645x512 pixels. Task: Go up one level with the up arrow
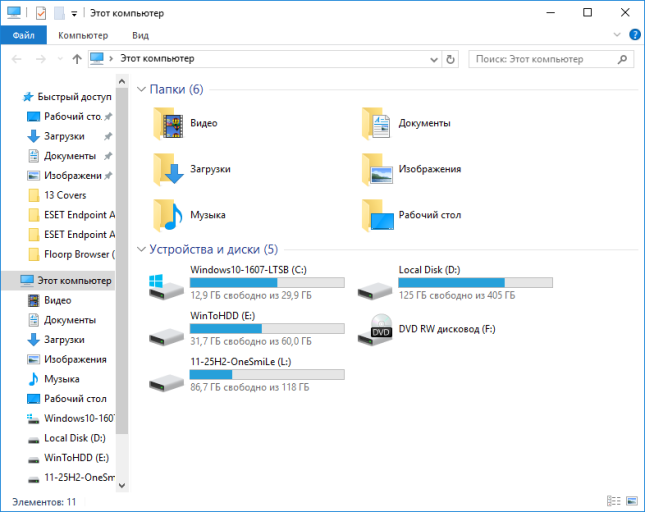pyautogui.click(x=77, y=59)
